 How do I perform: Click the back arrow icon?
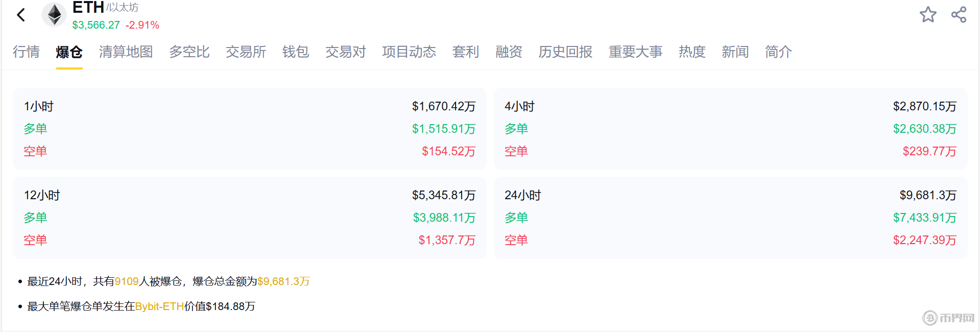(x=21, y=15)
